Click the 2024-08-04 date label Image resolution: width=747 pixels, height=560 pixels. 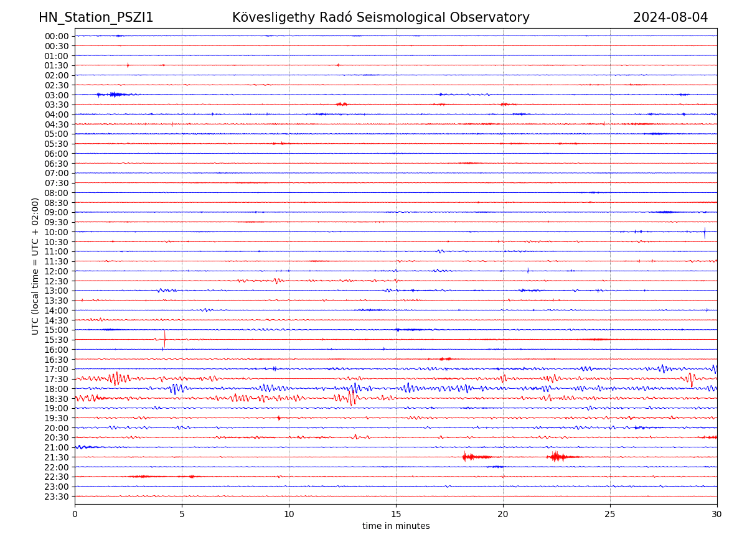pyautogui.click(x=670, y=18)
